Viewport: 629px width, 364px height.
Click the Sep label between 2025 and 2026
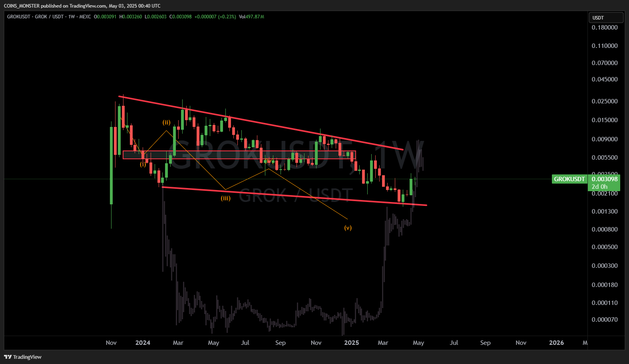click(x=486, y=343)
